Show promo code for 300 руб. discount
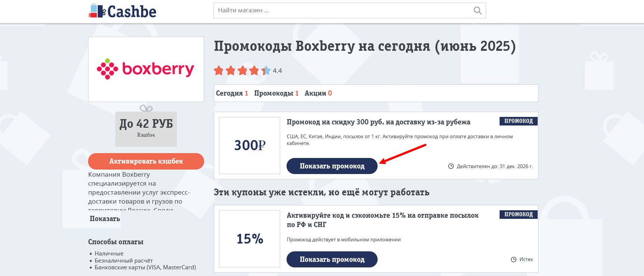Viewport: 644px width, 276px height. tap(332, 166)
